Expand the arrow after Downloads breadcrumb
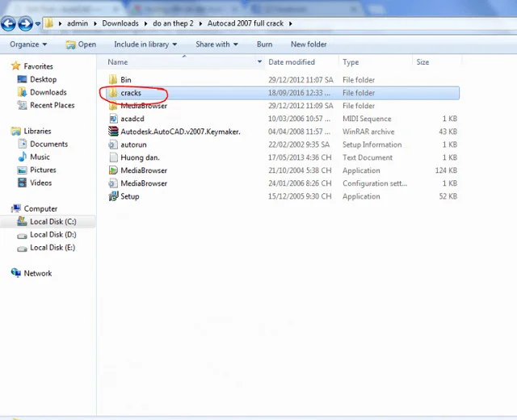The image size is (517, 420). [145, 23]
